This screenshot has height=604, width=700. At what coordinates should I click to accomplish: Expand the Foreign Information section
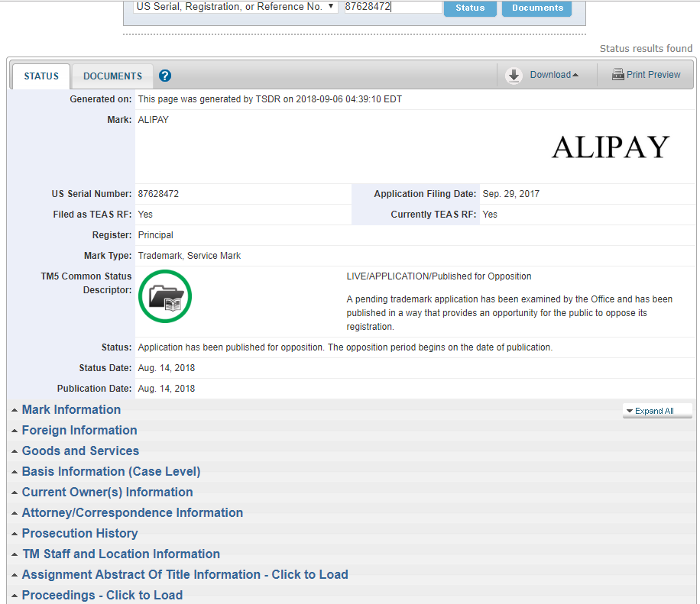[x=79, y=430]
